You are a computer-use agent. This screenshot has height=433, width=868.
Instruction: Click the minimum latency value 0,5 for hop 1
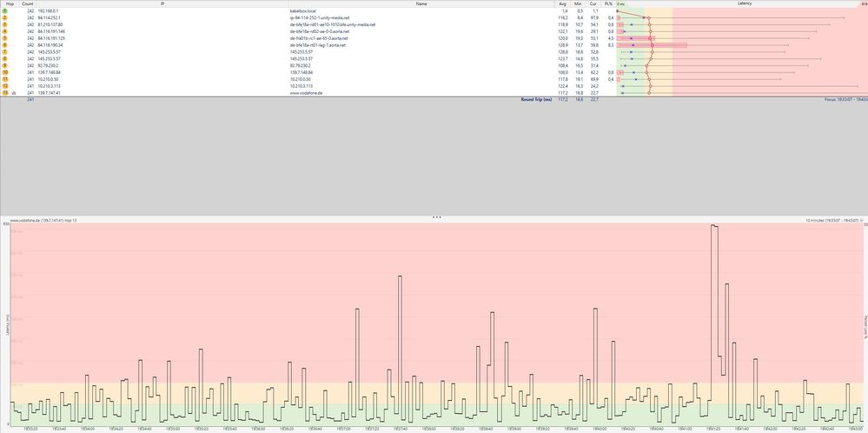pyautogui.click(x=580, y=11)
